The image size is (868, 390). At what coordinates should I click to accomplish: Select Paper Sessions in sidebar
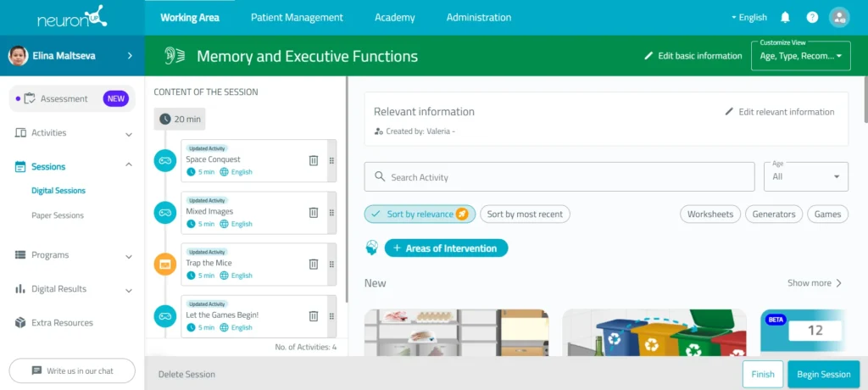pyautogui.click(x=58, y=215)
